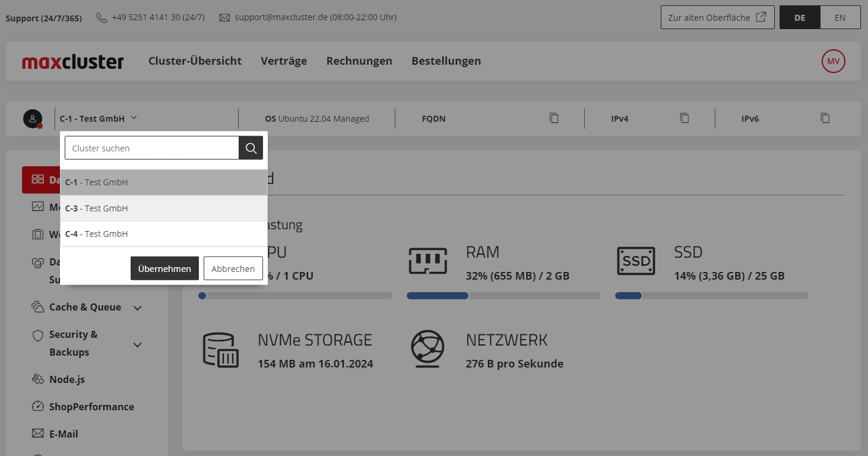Open Security & Backups sidebar item
The image size is (868, 456).
(x=74, y=343)
